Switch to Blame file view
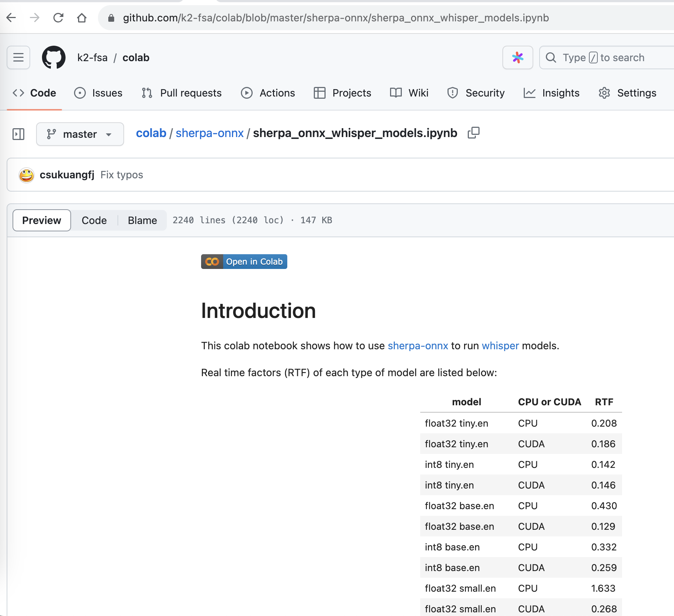This screenshot has height=616, width=674. tap(143, 220)
